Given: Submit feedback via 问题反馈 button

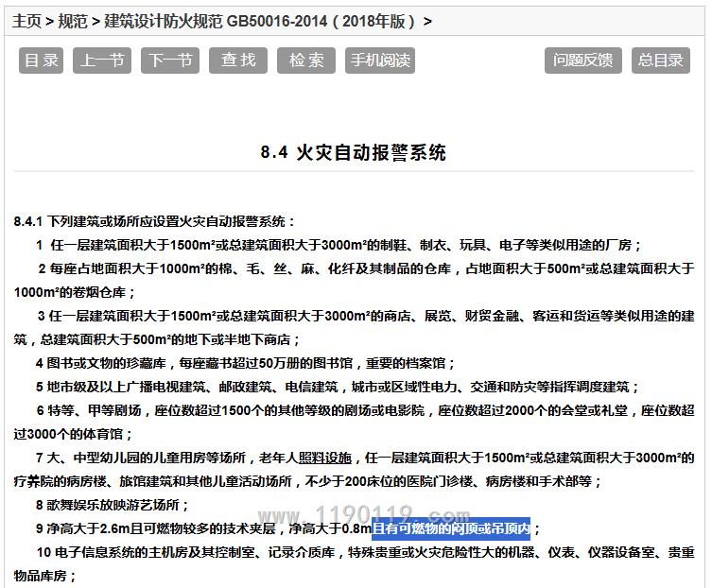Looking at the screenshot, I should [583, 61].
